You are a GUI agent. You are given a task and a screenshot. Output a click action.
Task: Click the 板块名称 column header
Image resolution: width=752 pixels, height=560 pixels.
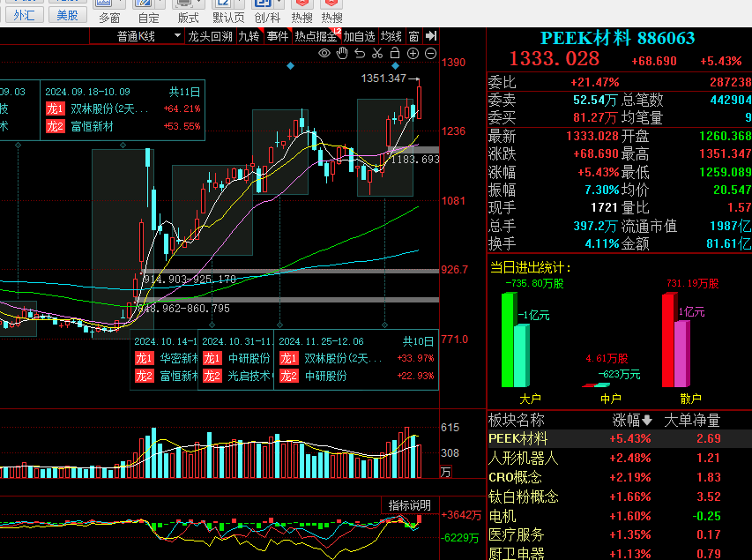517,421
